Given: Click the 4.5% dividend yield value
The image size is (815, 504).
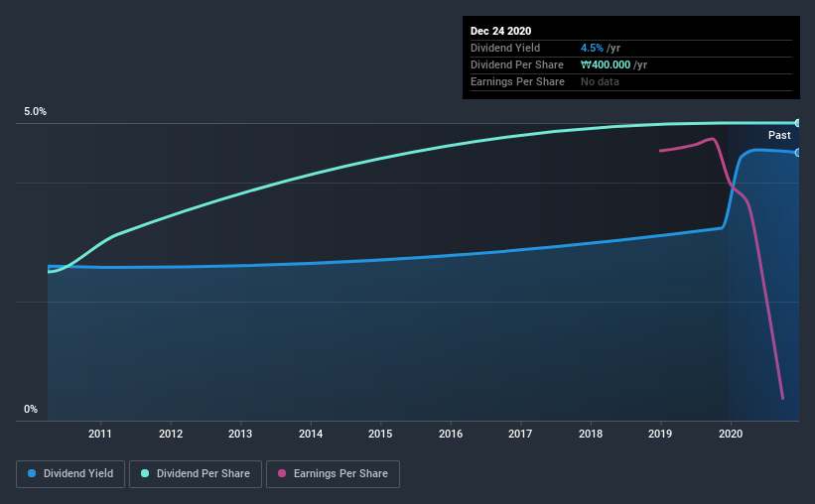Looking at the screenshot, I should (592, 48).
